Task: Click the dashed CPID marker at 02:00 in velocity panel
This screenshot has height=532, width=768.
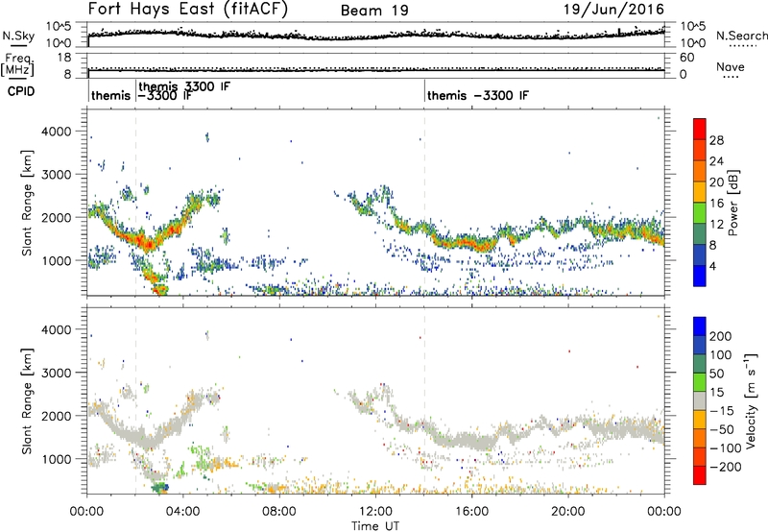Action: (x=135, y=401)
